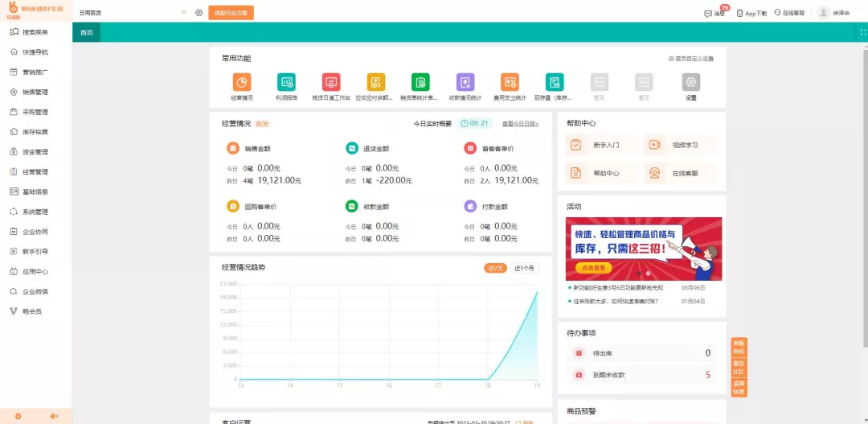Open 视频学习 in help center
The image size is (868, 424).
(x=681, y=145)
